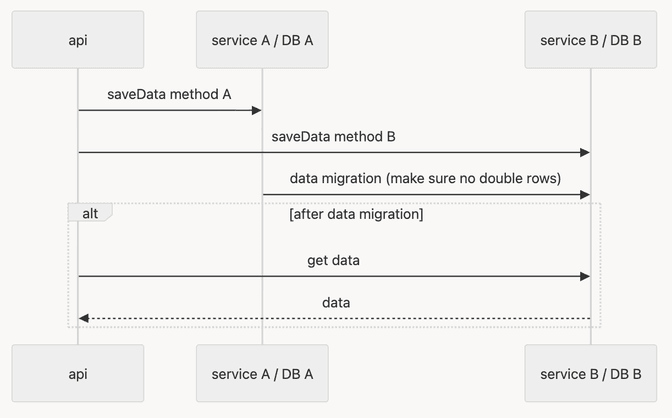
Task: Click the arrowhead of saveData method A arrow
Action: (256, 110)
